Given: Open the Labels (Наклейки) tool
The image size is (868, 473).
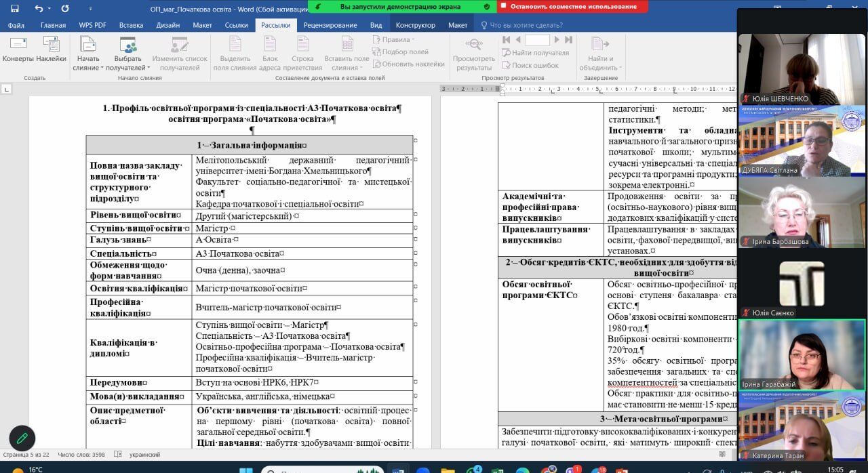Looking at the screenshot, I should pyautogui.click(x=52, y=50).
